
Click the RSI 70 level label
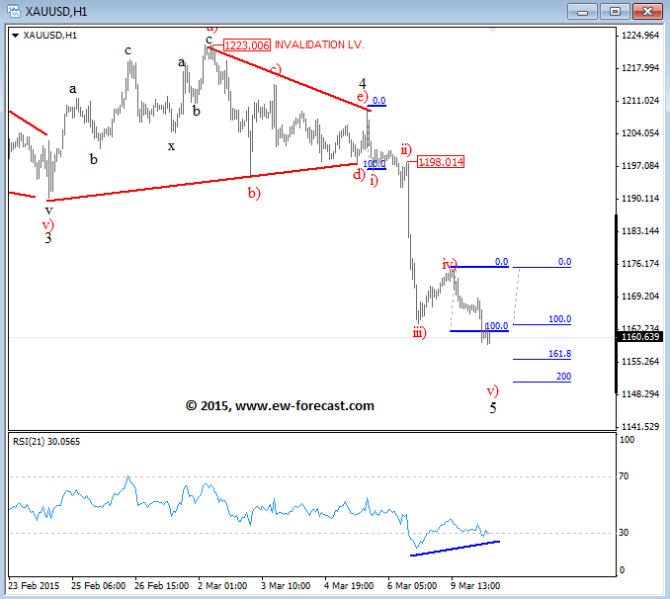623,476
